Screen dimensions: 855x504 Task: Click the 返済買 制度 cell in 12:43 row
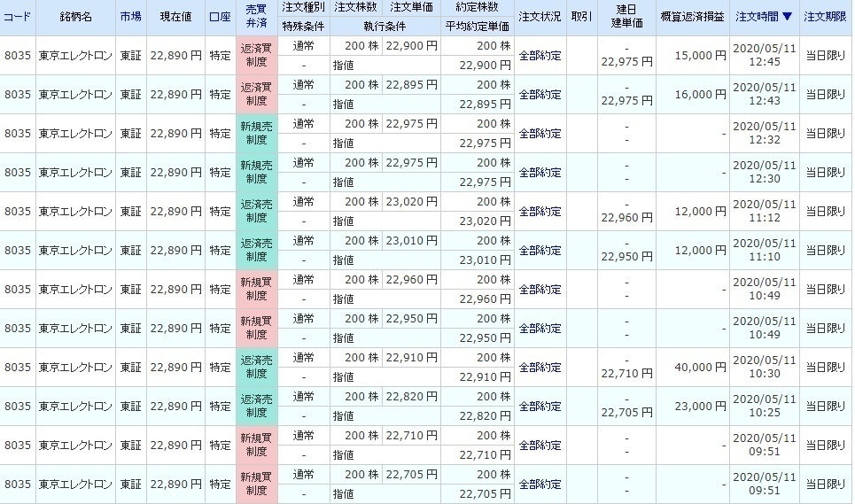click(256, 94)
